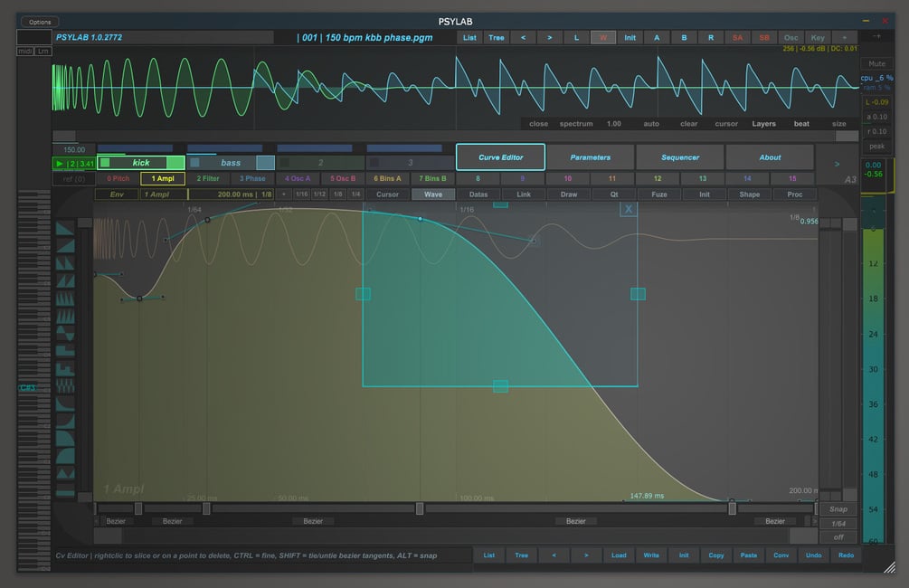The image size is (909, 588).
Task: Click Write in the bottom bar
Action: pyautogui.click(x=651, y=555)
